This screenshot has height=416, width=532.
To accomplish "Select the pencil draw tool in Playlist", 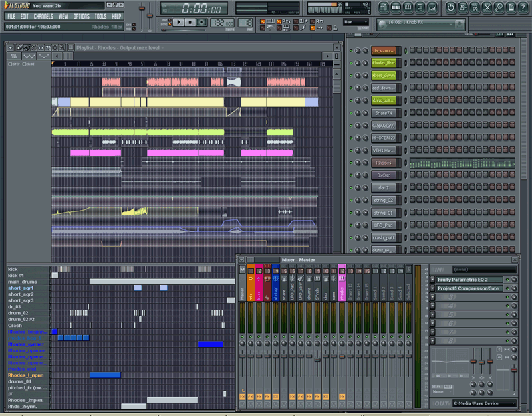I will pyautogui.click(x=20, y=47).
